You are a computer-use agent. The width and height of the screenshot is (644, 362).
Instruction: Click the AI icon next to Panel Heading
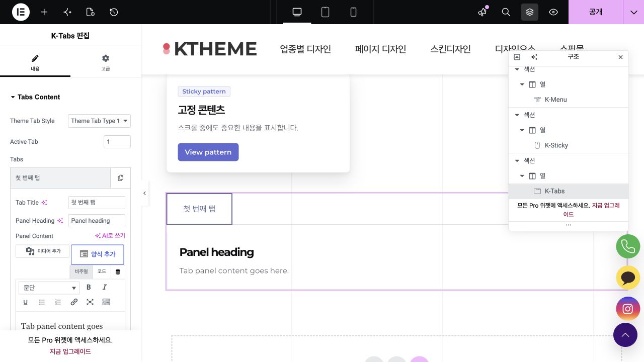(x=60, y=221)
